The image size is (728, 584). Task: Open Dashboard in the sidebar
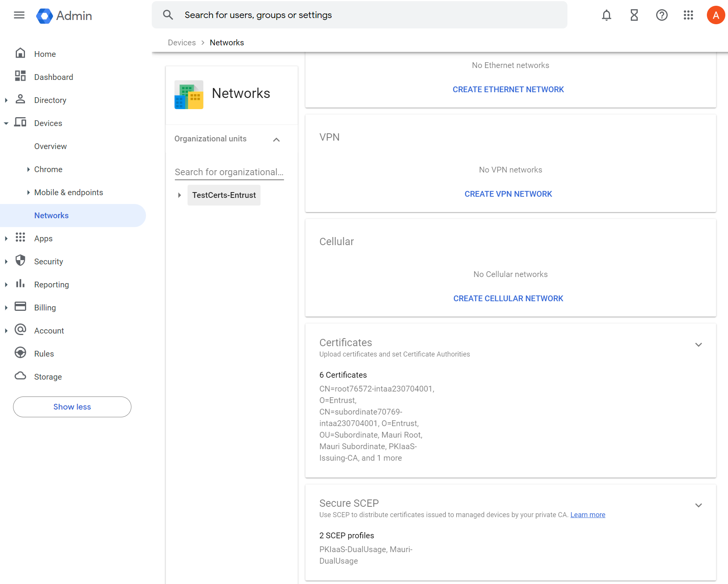pyautogui.click(x=53, y=77)
